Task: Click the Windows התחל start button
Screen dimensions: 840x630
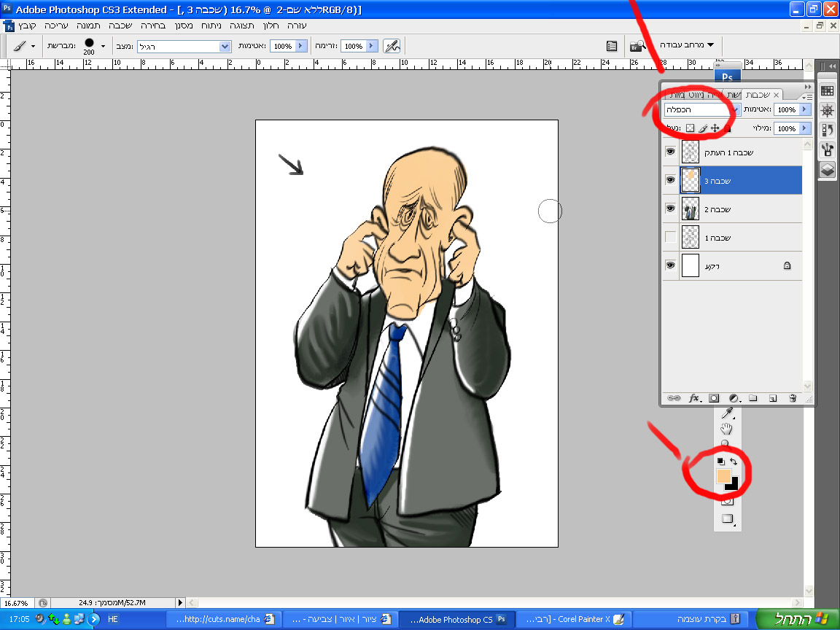Action: tap(796, 619)
